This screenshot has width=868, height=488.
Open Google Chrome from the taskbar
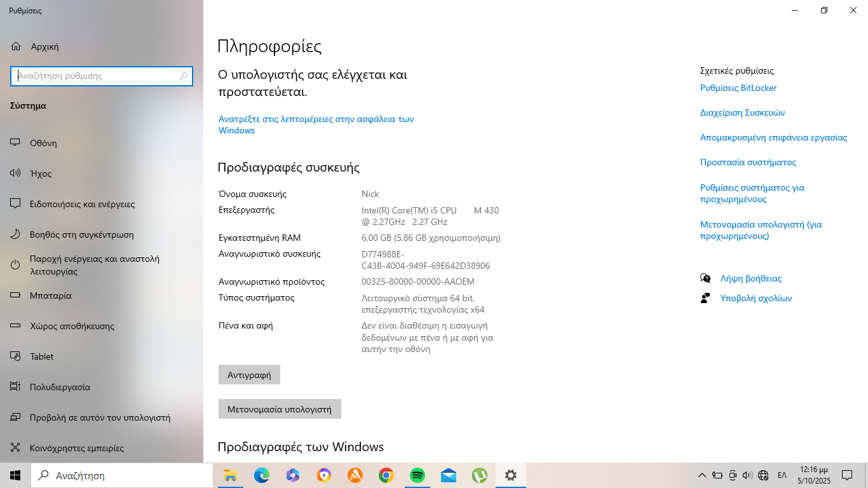click(386, 475)
